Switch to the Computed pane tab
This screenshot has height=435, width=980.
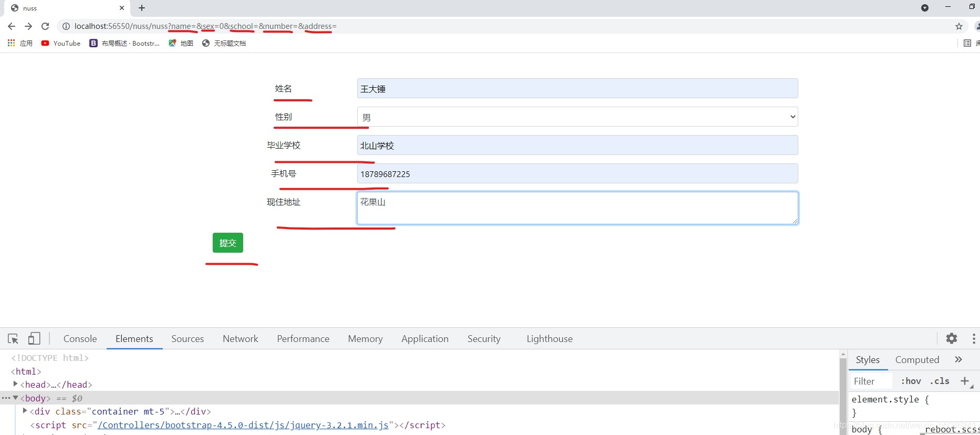917,360
